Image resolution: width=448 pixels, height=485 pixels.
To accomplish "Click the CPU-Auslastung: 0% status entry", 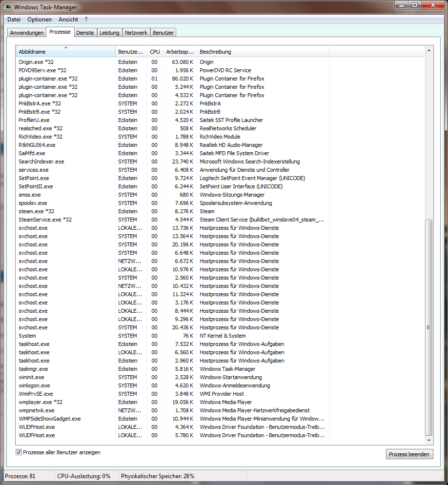I will point(84,476).
